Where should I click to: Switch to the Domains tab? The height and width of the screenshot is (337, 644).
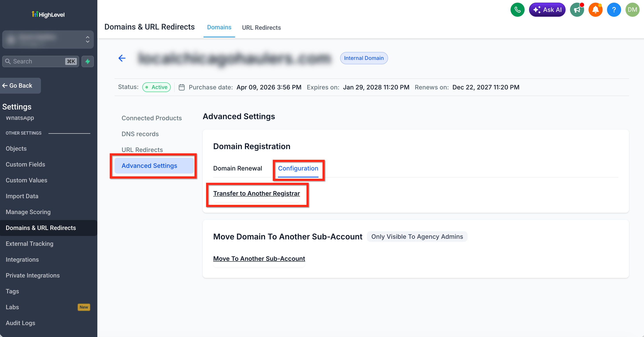click(219, 27)
